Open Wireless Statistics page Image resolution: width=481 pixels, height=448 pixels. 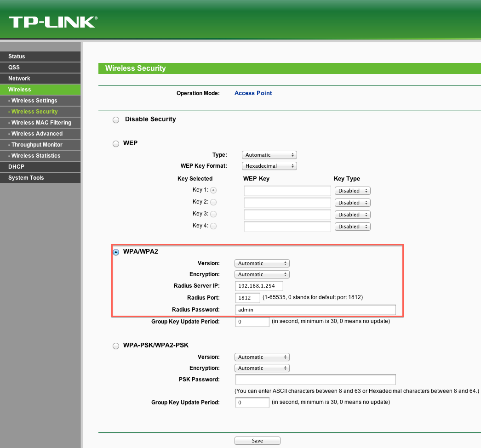point(40,156)
